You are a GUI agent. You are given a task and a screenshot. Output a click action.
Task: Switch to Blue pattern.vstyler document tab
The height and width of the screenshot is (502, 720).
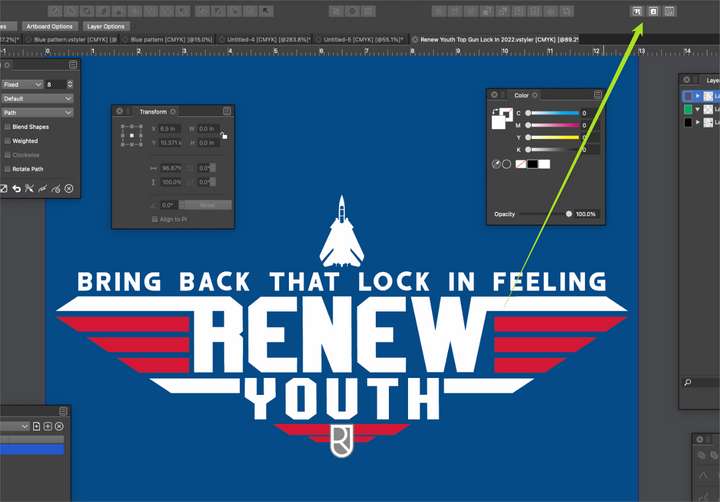coord(72,40)
